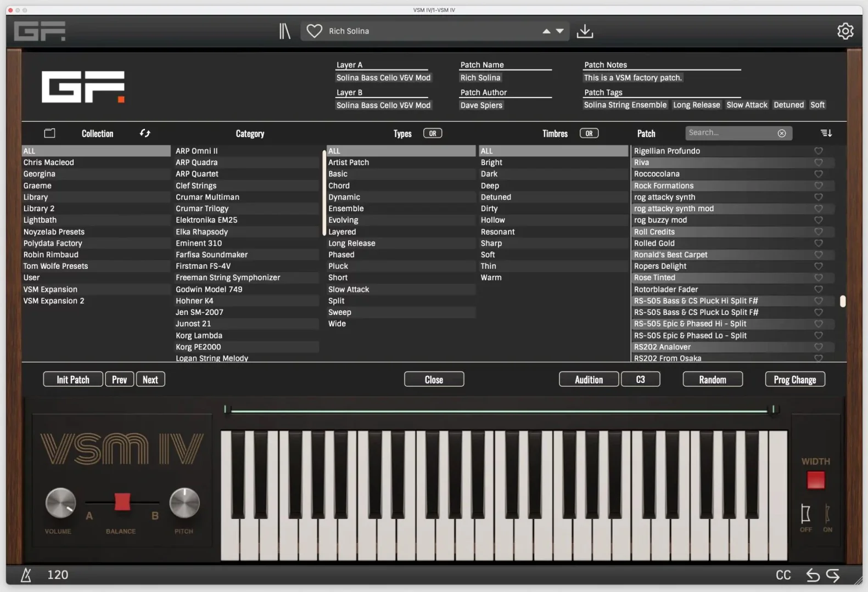Filter by Detuned timbre

(x=554, y=197)
